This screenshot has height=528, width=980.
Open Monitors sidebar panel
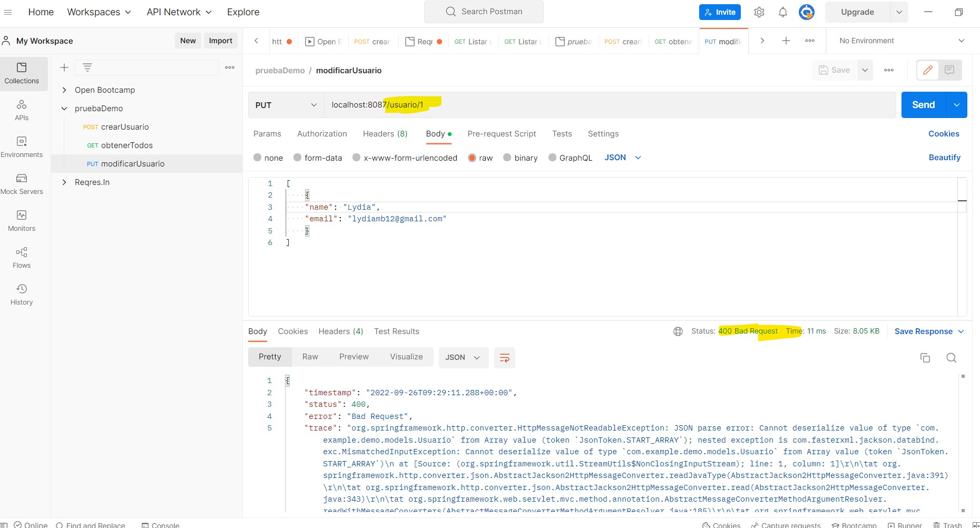22,221
